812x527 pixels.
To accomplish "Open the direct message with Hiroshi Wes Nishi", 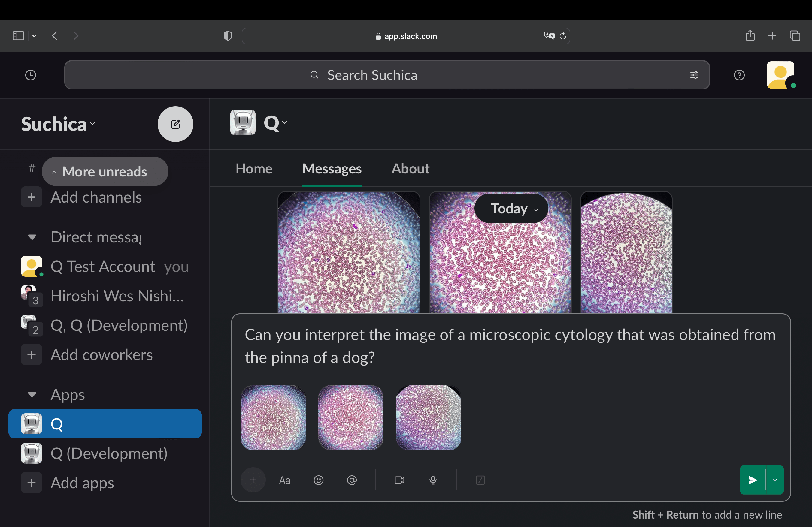I will click(x=117, y=296).
